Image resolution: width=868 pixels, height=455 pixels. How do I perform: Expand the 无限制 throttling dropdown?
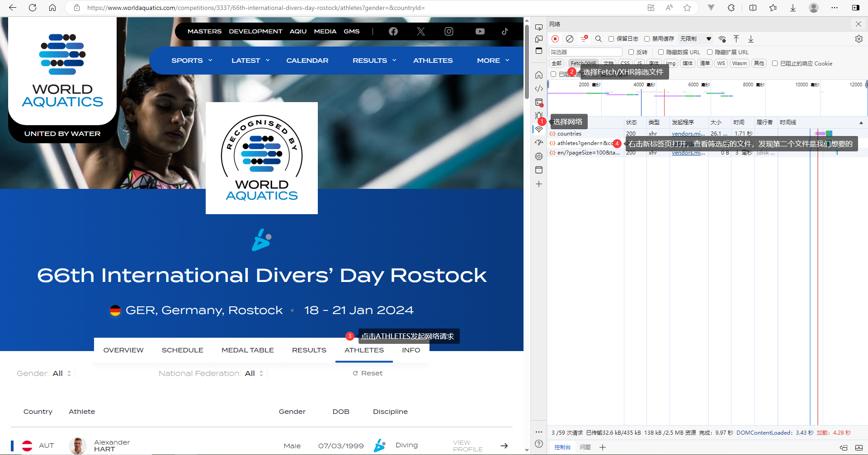(695, 39)
